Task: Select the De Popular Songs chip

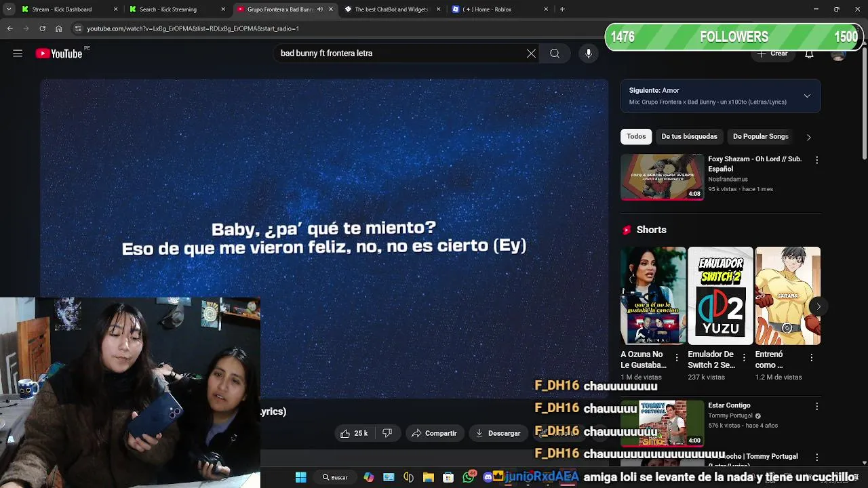Action: 760,136
